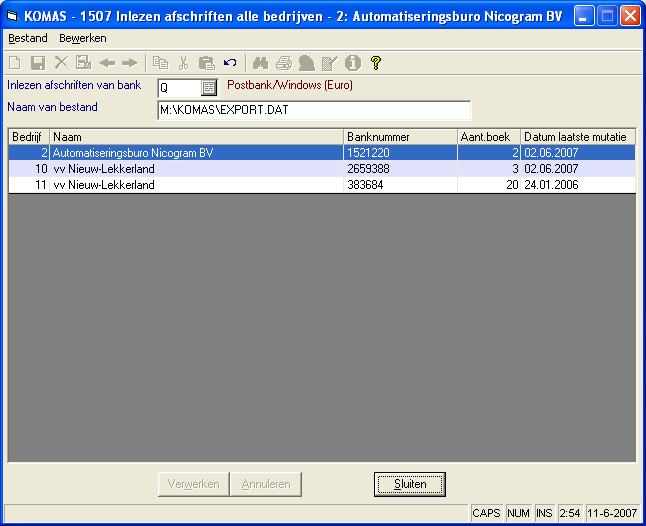Click the Bedrijf column header
The width and height of the screenshot is (646, 526).
[x=29, y=137]
